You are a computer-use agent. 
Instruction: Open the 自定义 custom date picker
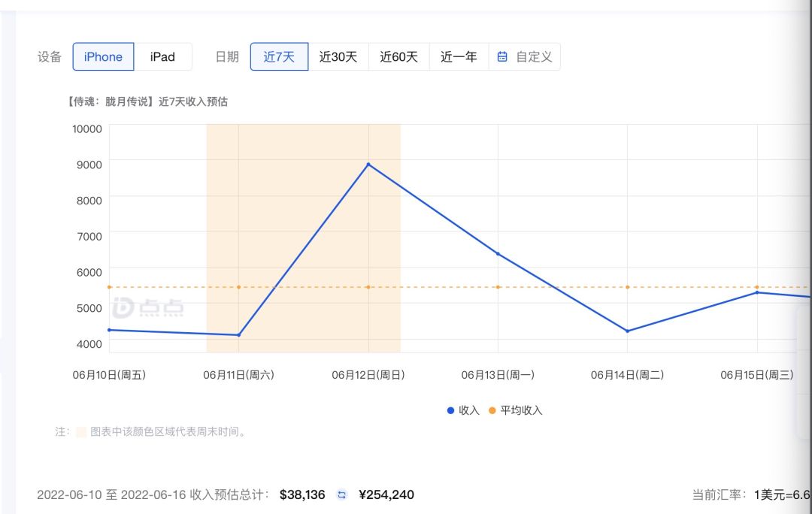[x=525, y=56]
